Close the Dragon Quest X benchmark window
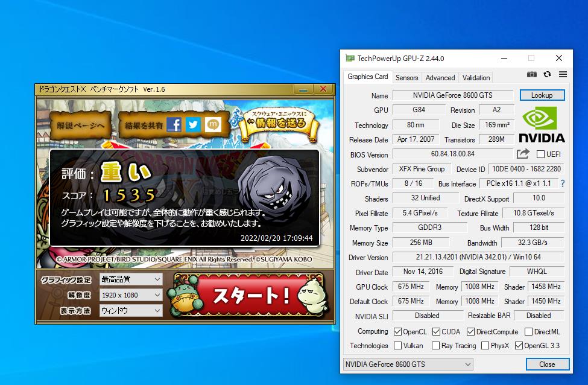The height and width of the screenshot is (385, 588). [x=323, y=89]
